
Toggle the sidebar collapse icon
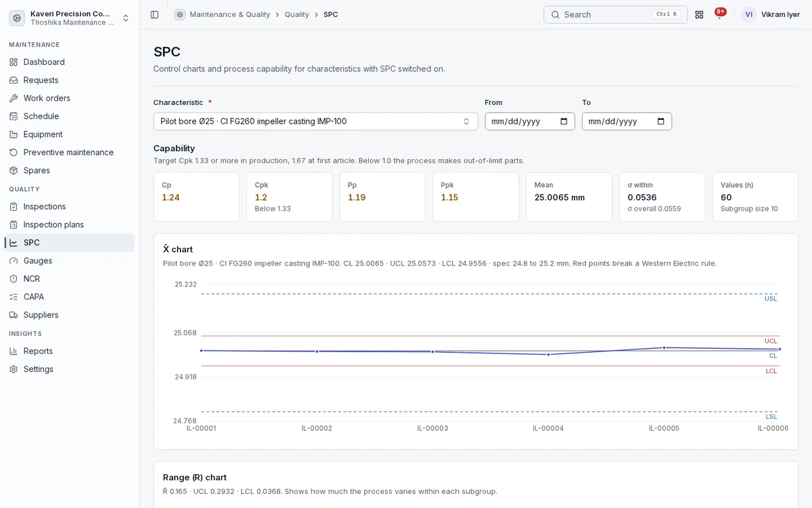154,14
